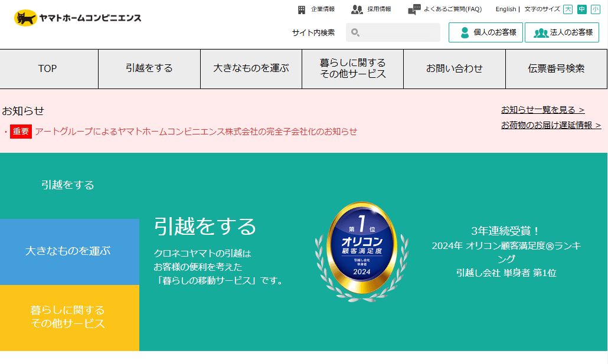
Task: Click the speech bubble FAQ icon
Action: click(414, 9)
